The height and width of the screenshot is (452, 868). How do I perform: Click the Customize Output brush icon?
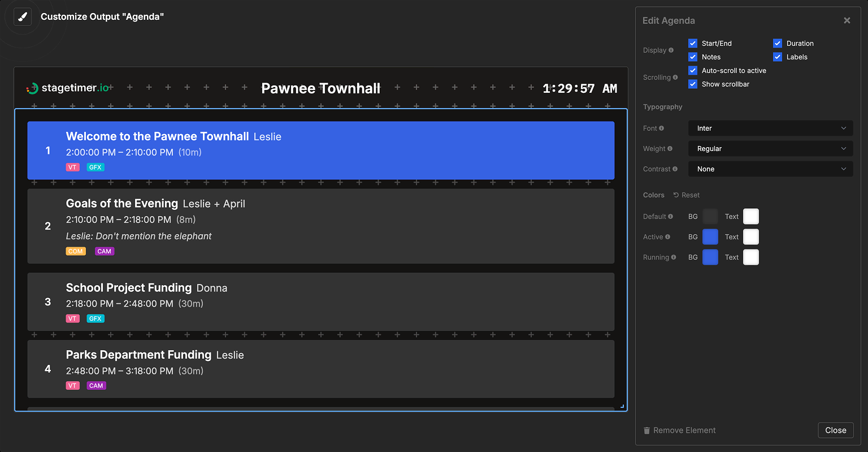click(x=23, y=16)
